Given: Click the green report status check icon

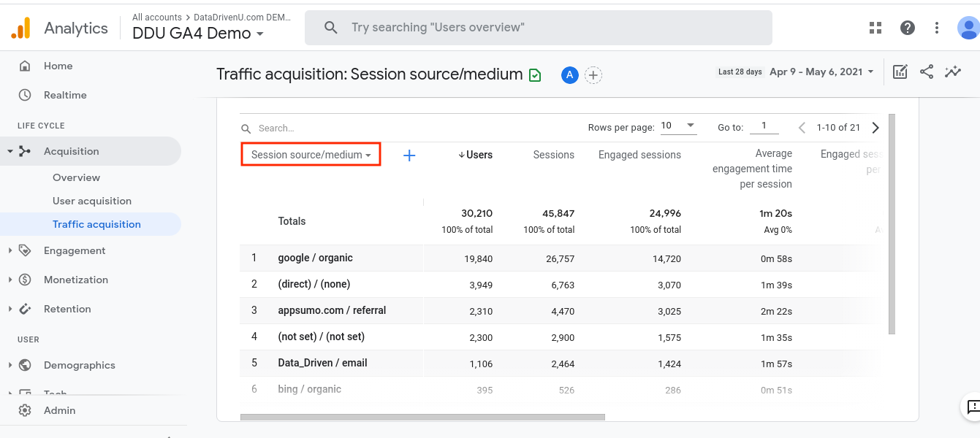Looking at the screenshot, I should pos(535,74).
